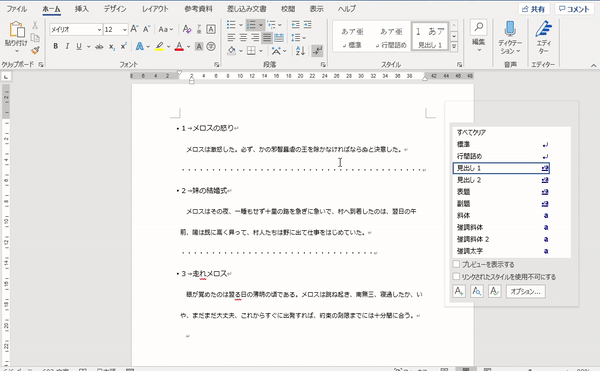Toggle show paragraph marks icon

317,50
